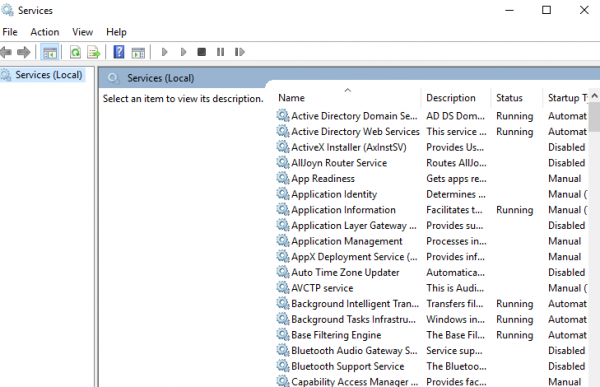Select Application Management service name
Viewport: 600px width, 387px height.
(x=347, y=242)
